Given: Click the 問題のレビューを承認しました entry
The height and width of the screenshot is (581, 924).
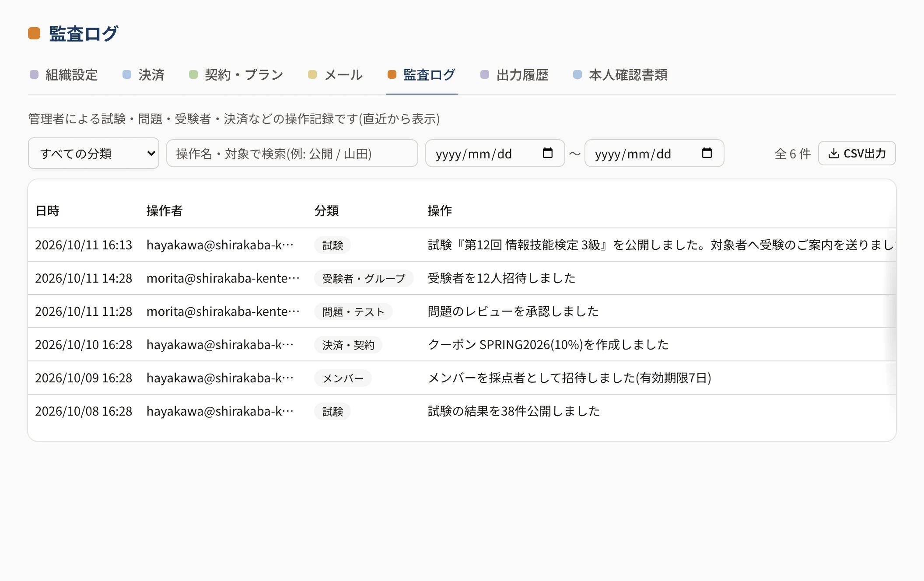Looking at the screenshot, I should pos(513,311).
